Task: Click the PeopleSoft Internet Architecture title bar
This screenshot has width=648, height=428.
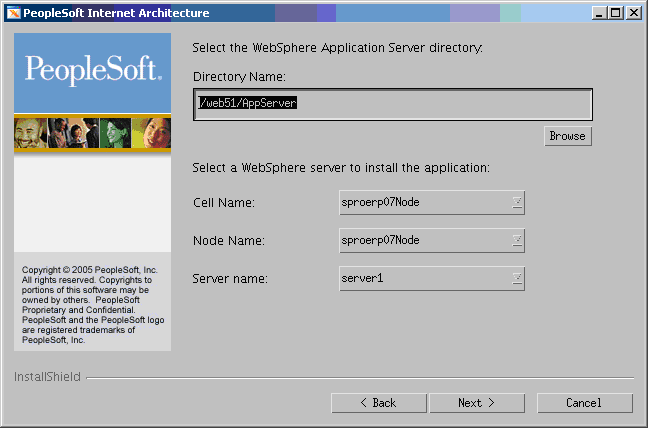Action: pos(300,13)
